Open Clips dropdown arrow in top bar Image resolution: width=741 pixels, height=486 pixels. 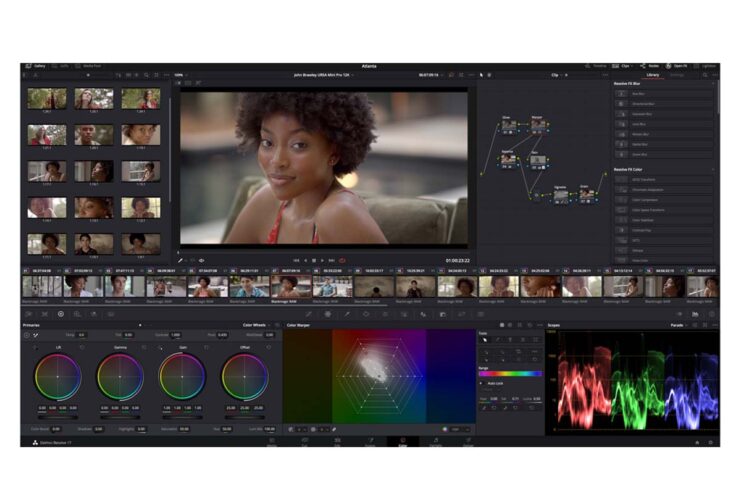click(x=634, y=66)
